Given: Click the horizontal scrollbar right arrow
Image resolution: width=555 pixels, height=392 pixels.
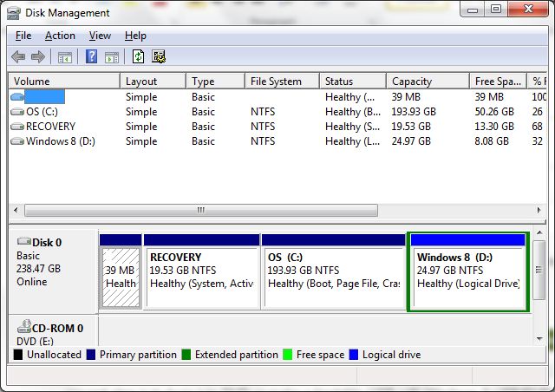Looking at the screenshot, I should point(539,210).
